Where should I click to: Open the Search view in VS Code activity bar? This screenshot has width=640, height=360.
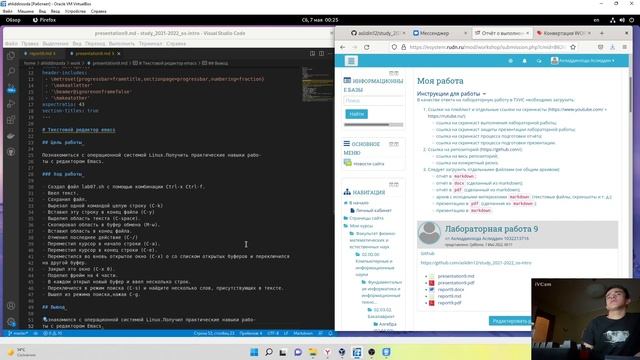tap(11, 71)
